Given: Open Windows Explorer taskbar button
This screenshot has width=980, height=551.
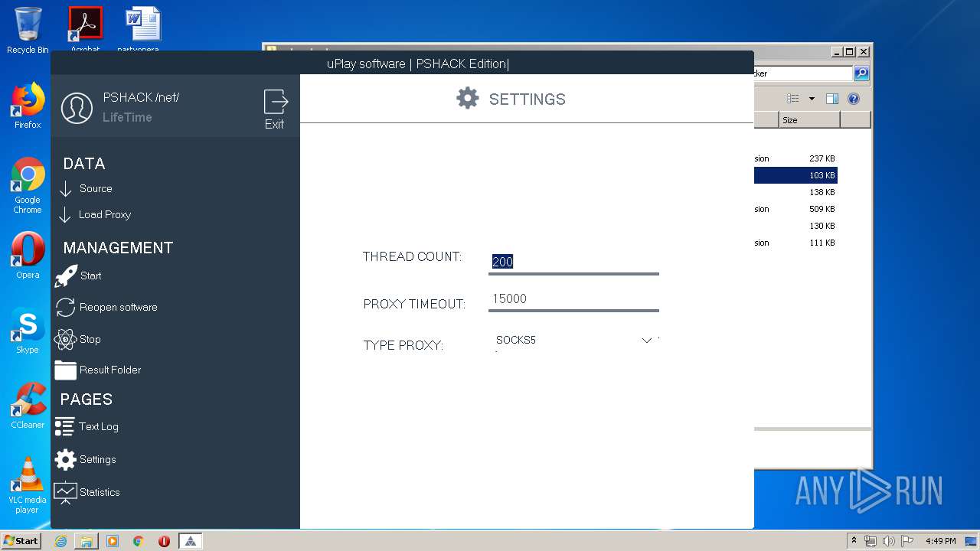Looking at the screenshot, I should (87, 541).
